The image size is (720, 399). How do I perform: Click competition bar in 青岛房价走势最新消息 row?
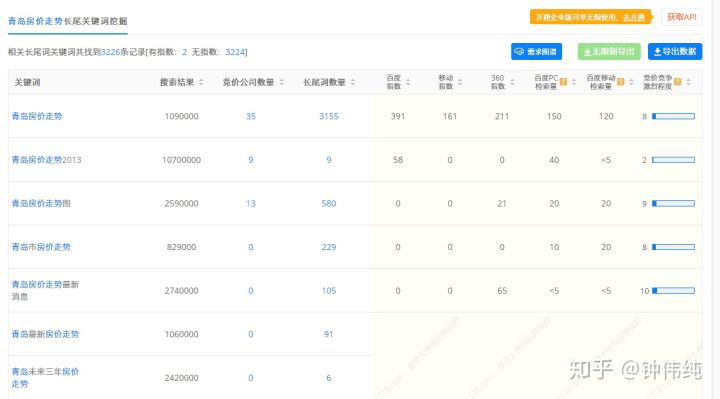click(x=673, y=291)
